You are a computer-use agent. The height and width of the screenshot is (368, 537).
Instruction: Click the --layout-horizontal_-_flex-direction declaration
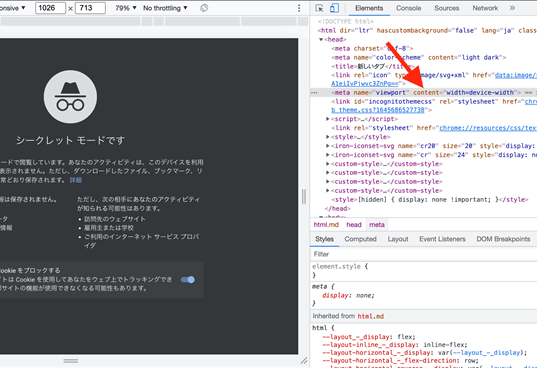coord(400,361)
